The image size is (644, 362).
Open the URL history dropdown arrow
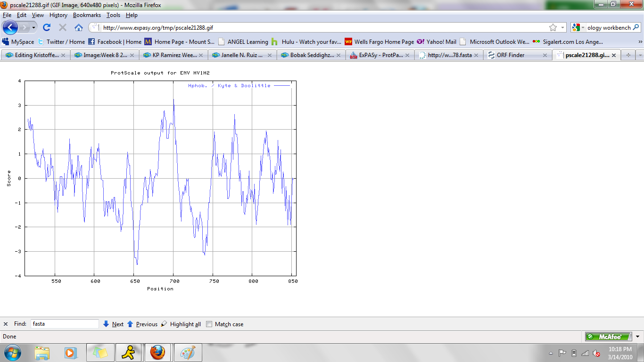point(563,27)
